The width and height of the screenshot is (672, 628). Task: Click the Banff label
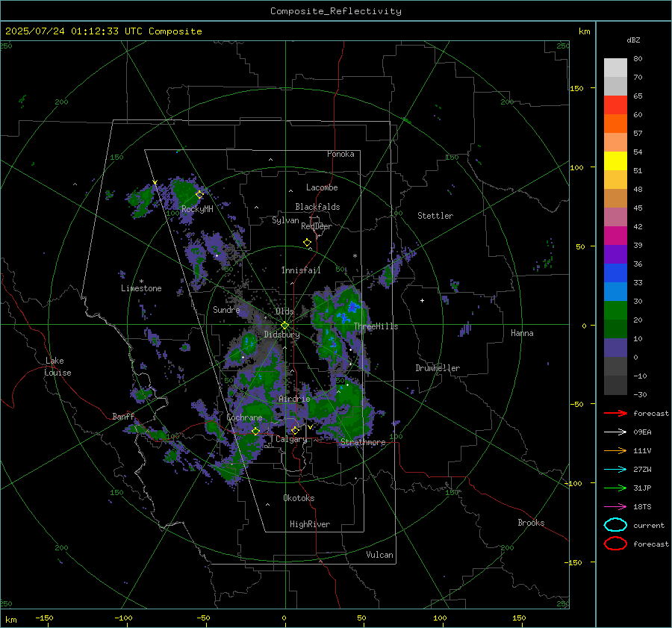pos(123,416)
